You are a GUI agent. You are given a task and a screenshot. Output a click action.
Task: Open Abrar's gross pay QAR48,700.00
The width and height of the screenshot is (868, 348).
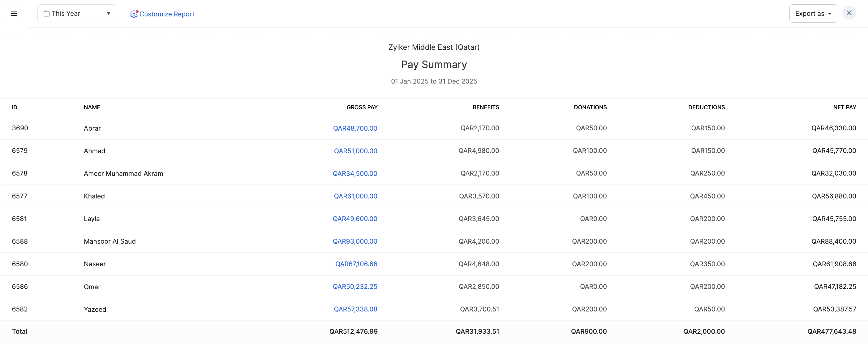[x=355, y=128]
